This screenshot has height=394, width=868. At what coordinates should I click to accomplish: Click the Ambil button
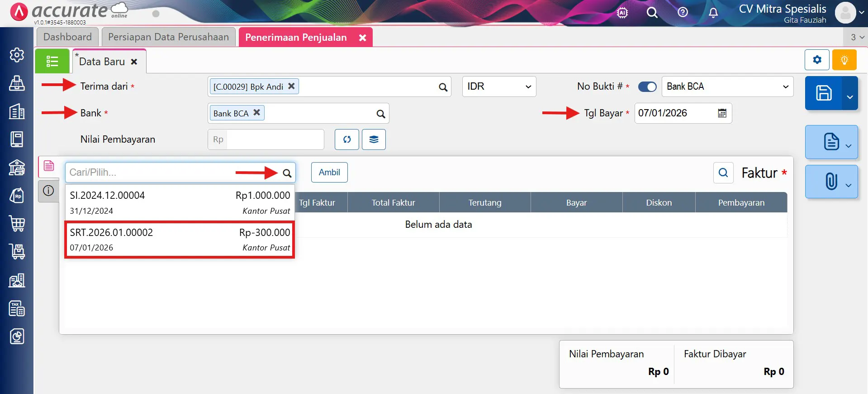[x=329, y=173]
